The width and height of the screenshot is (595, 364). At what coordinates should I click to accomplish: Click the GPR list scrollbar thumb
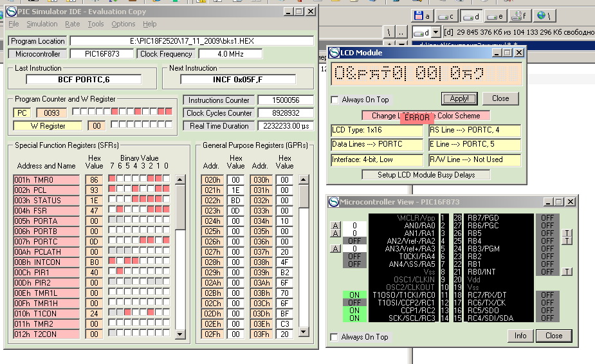304,196
